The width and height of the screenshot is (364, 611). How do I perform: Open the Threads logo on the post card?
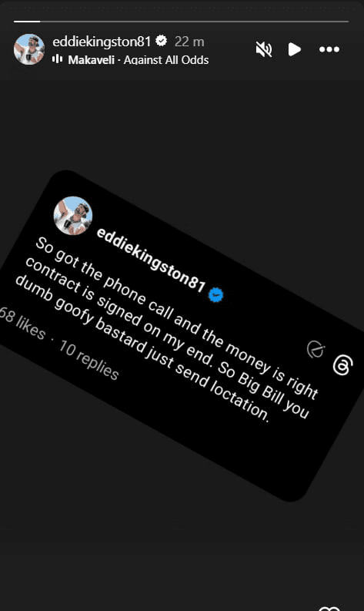click(343, 365)
